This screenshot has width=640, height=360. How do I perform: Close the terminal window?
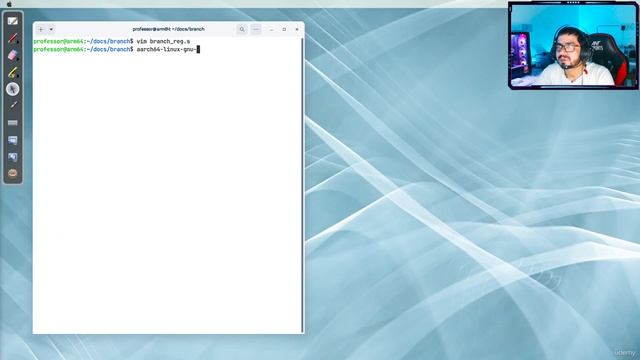pos(297,29)
